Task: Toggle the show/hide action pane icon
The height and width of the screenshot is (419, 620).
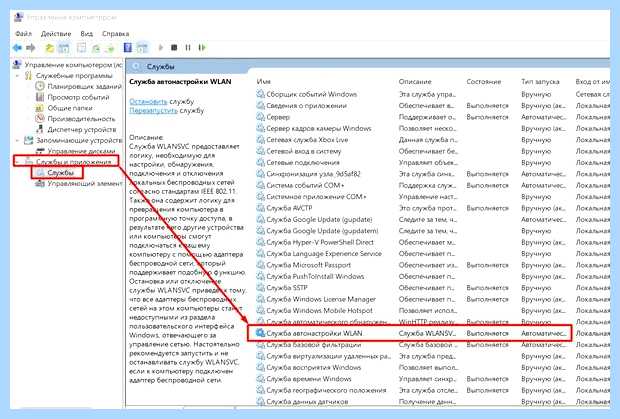Action: [142, 48]
